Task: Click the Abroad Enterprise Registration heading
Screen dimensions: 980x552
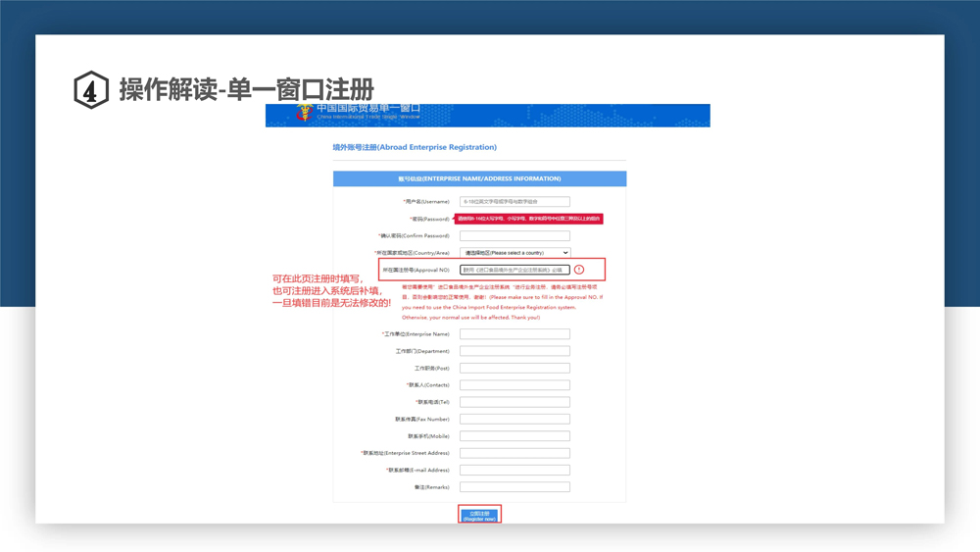Action: pos(415,147)
